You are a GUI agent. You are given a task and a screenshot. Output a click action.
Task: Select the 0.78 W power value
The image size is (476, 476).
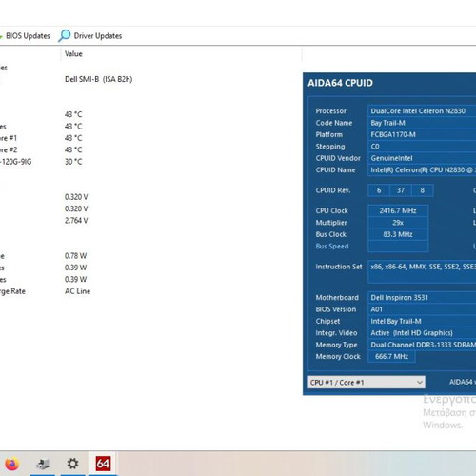point(75,256)
